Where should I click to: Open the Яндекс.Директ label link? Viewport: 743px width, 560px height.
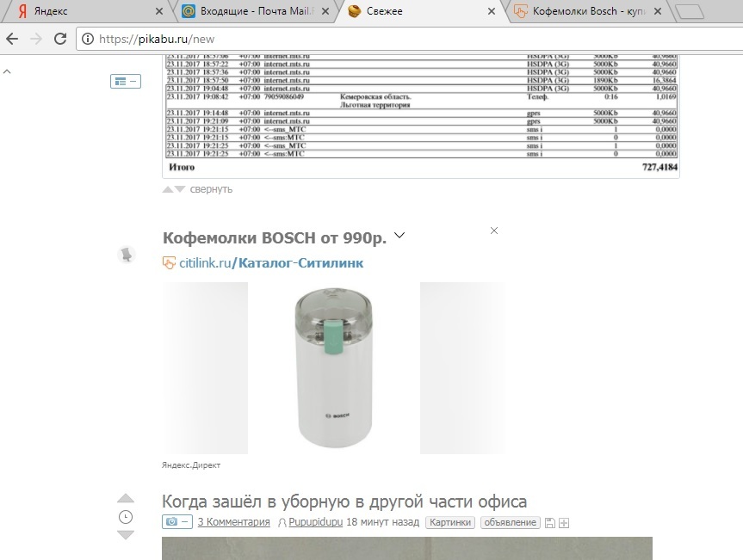pyautogui.click(x=191, y=465)
